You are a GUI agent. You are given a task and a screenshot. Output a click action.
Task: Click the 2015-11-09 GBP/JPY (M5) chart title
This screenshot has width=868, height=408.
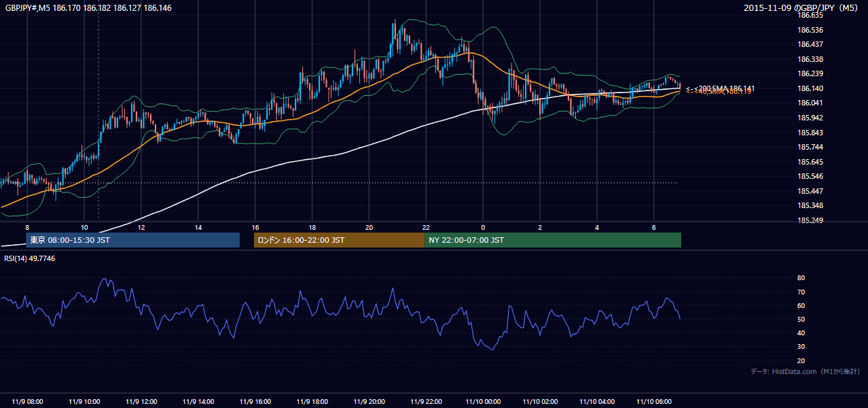click(802, 8)
